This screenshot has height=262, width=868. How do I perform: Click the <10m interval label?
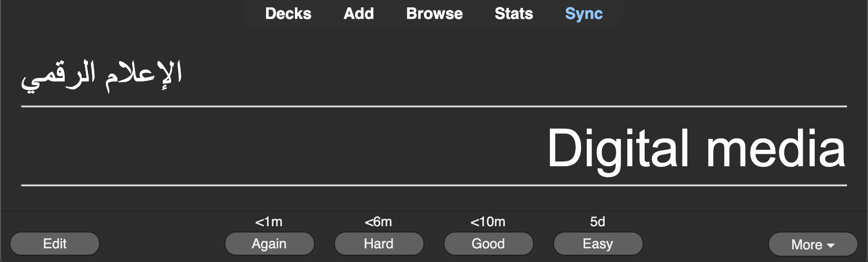(488, 222)
